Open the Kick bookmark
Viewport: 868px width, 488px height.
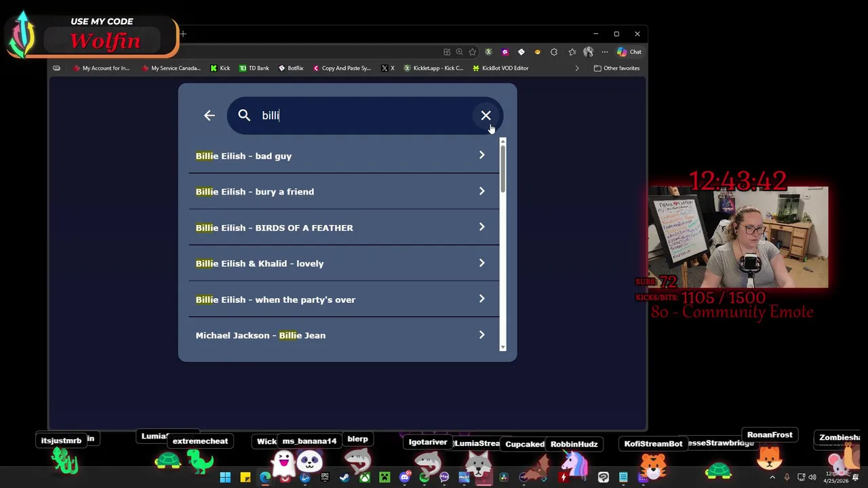coord(220,68)
